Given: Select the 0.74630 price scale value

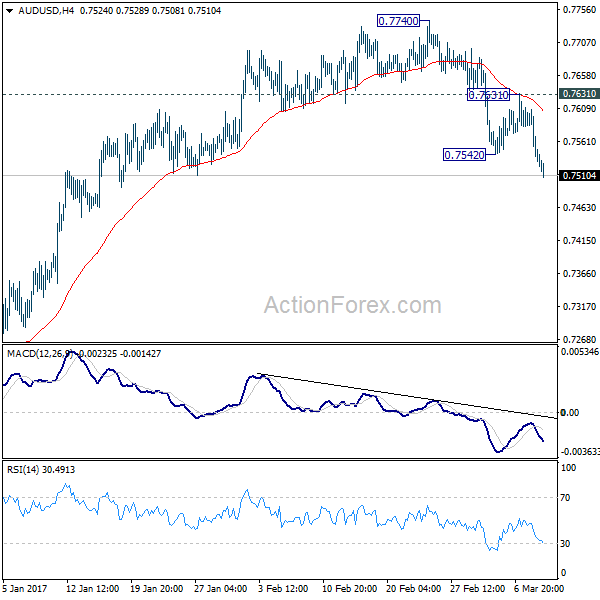Looking at the screenshot, I should point(579,208).
